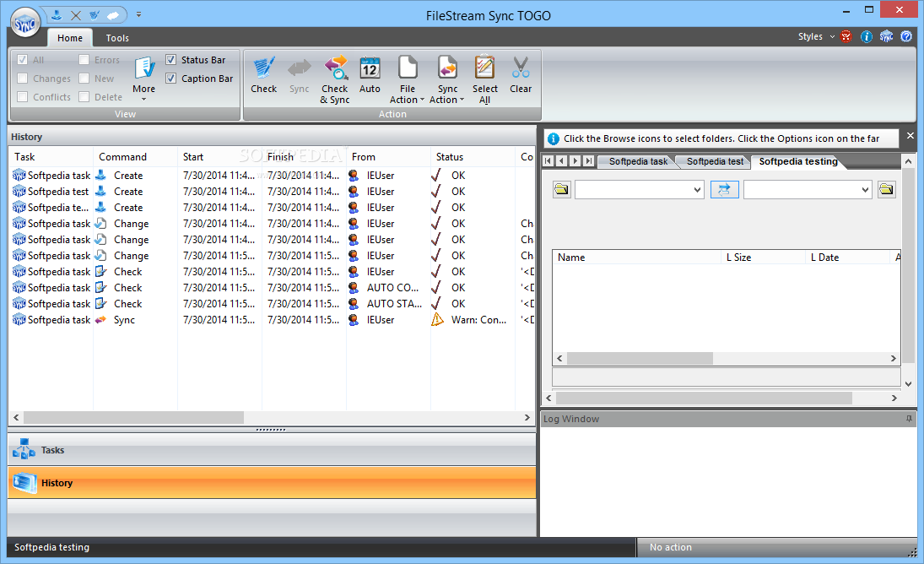Click warning icon in Sync history row

437,320
